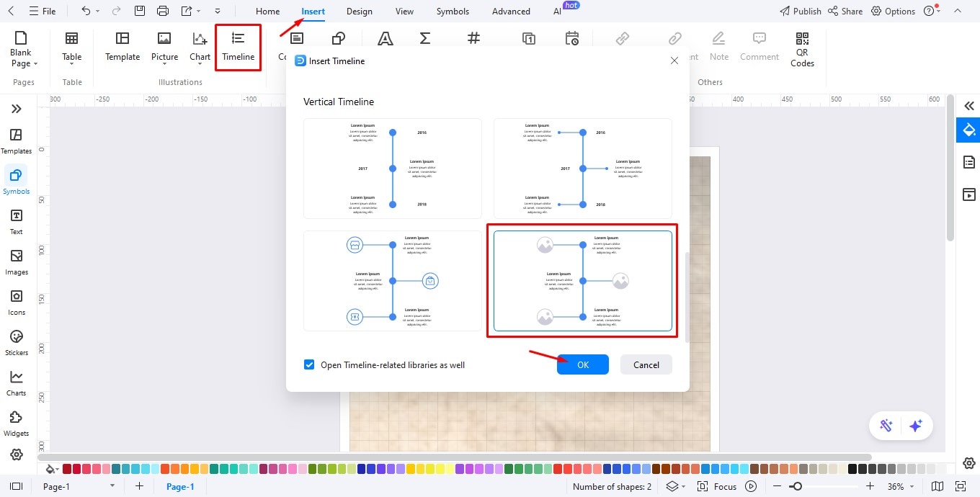
Task: Select the vertical timeline with outlined icons
Action: click(393, 281)
